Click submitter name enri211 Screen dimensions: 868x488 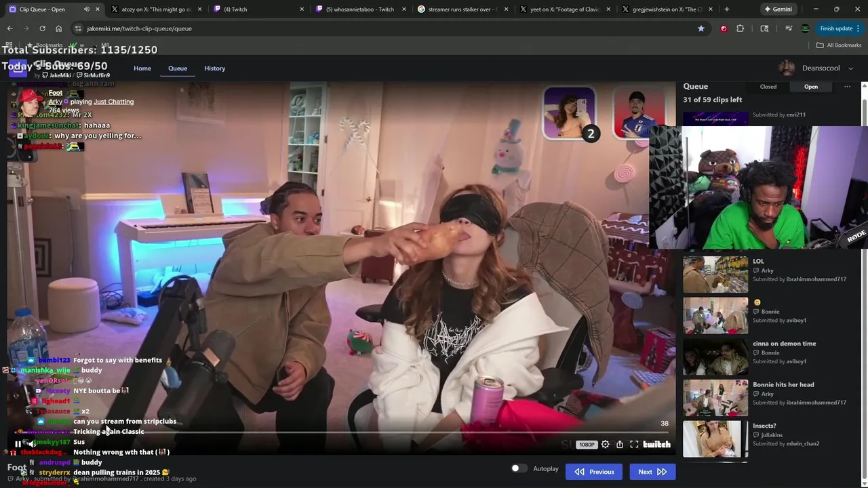click(796, 115)
